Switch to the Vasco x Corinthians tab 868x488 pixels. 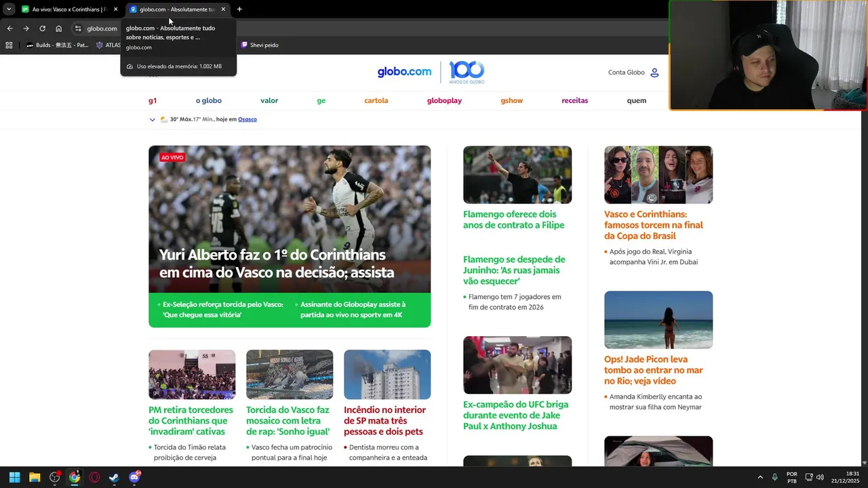[69, 9]
